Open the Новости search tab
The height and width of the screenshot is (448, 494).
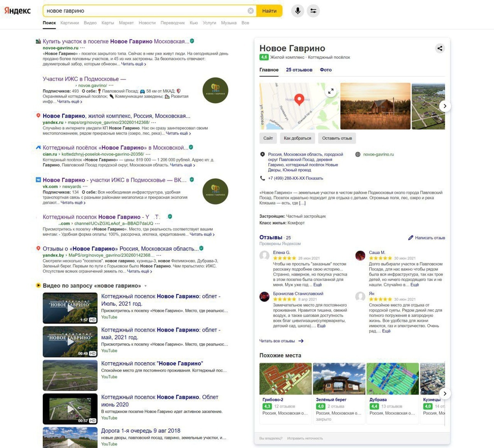click(147, 23)
